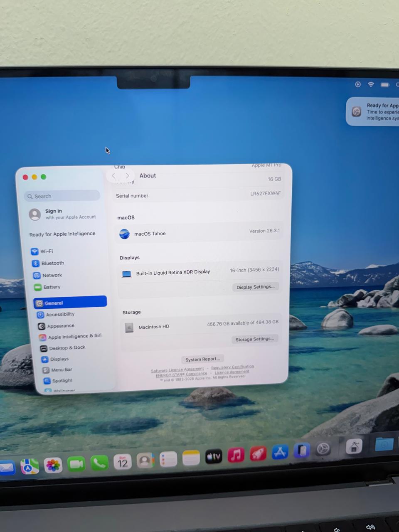Open the blue folder stack in the Dock
Viewport: 399px width, 532px height.
coord(384,444)
